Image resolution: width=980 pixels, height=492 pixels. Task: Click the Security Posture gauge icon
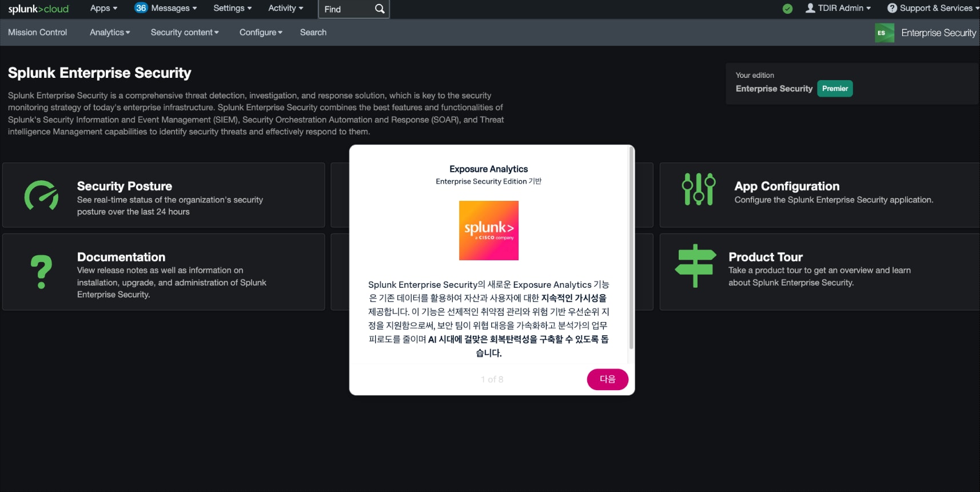tap(41, 196)
